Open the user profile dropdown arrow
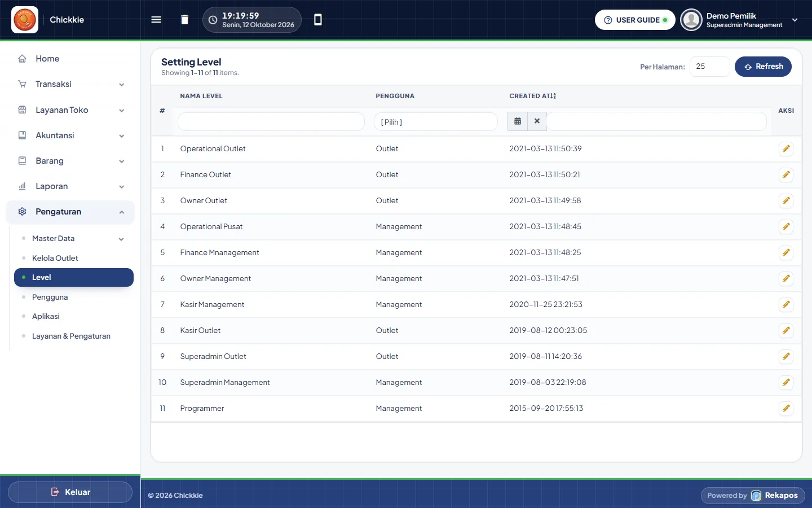Viewport: 812px width, 508px height. point(795,20)
